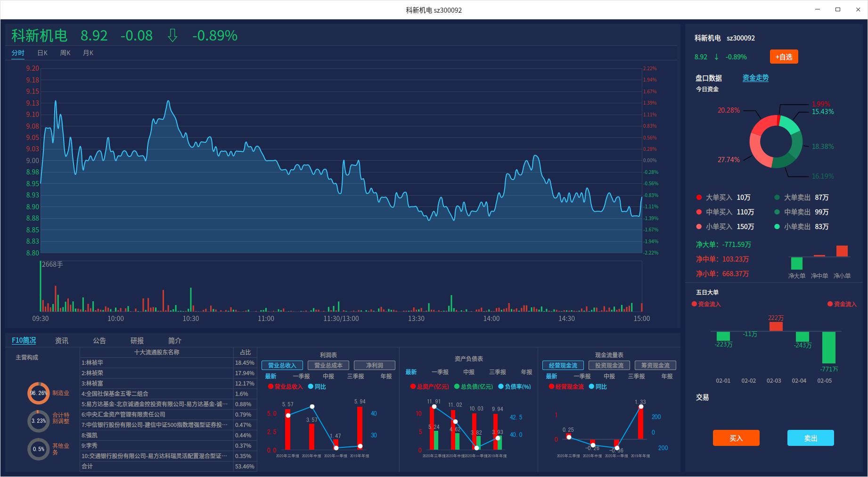
Task: Toggle the 营业总收入 chart option
Action: point(282,365)
